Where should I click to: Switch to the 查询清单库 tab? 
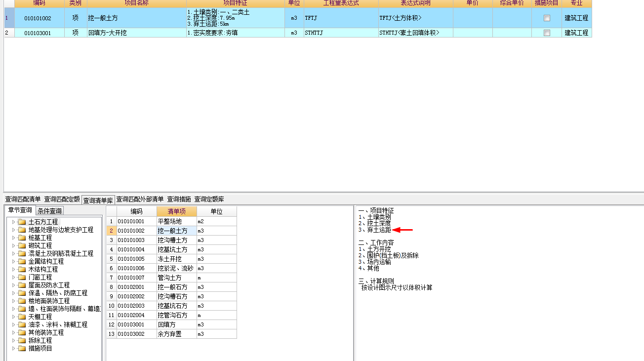98,200
